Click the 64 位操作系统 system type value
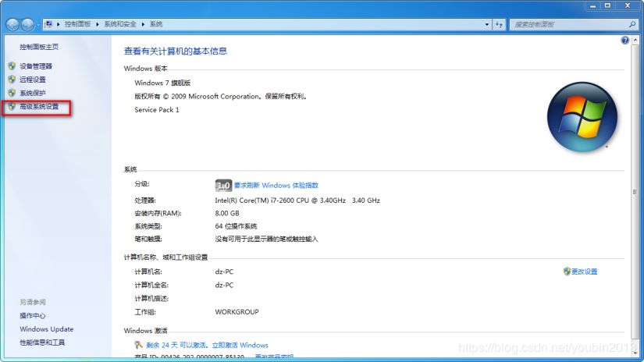The image size is (644, 362). click(236, 226)
